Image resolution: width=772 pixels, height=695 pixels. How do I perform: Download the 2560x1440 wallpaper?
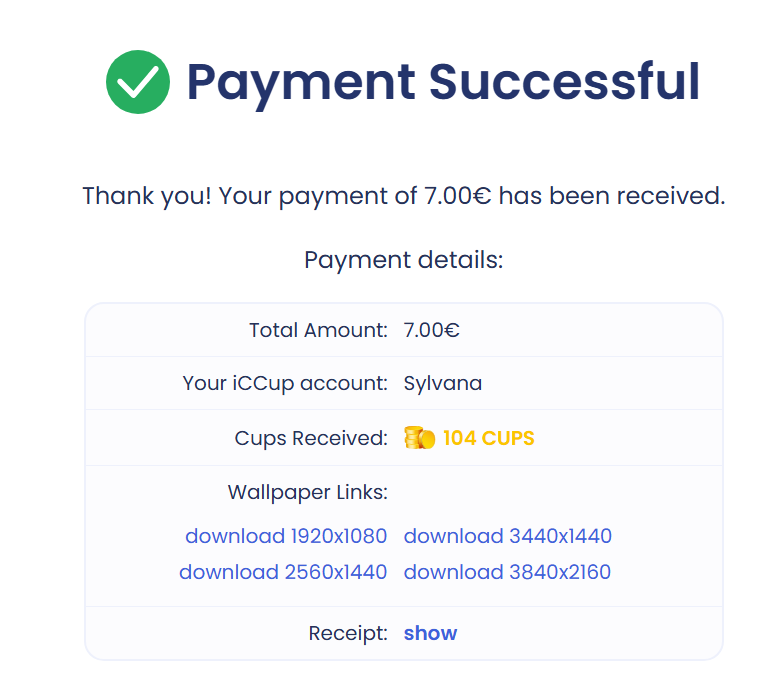tap(283, 572)
